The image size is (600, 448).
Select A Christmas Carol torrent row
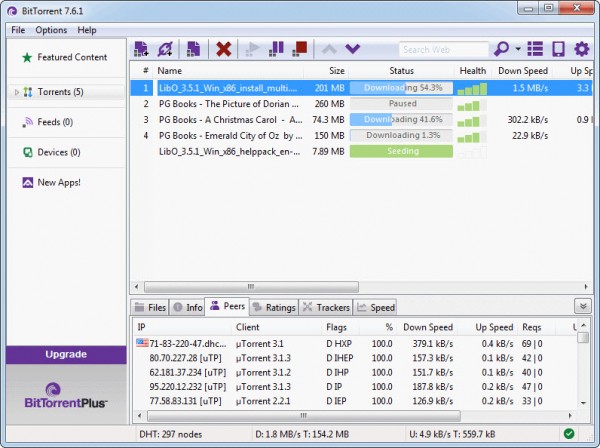pyautogui.click(x=361, y=120)
